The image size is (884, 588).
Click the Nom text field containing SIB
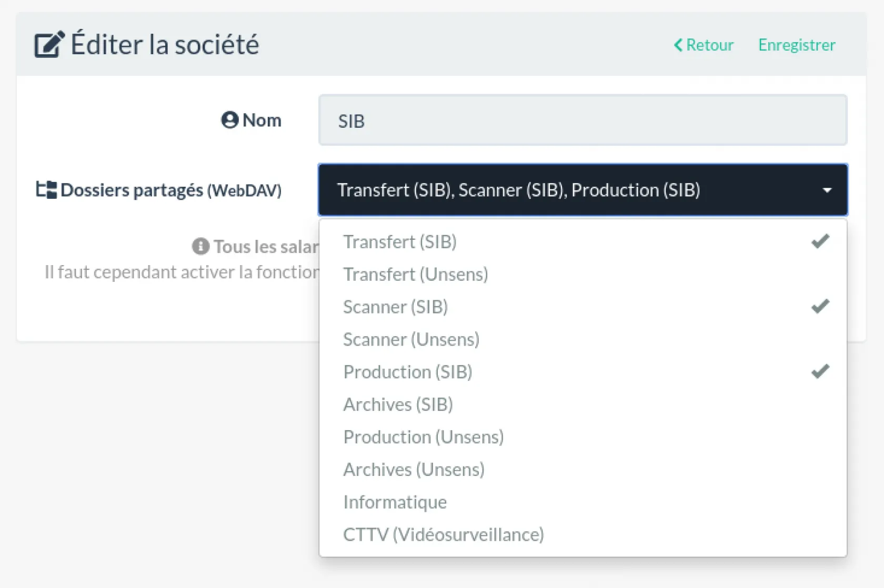click(x=582, y=120)
